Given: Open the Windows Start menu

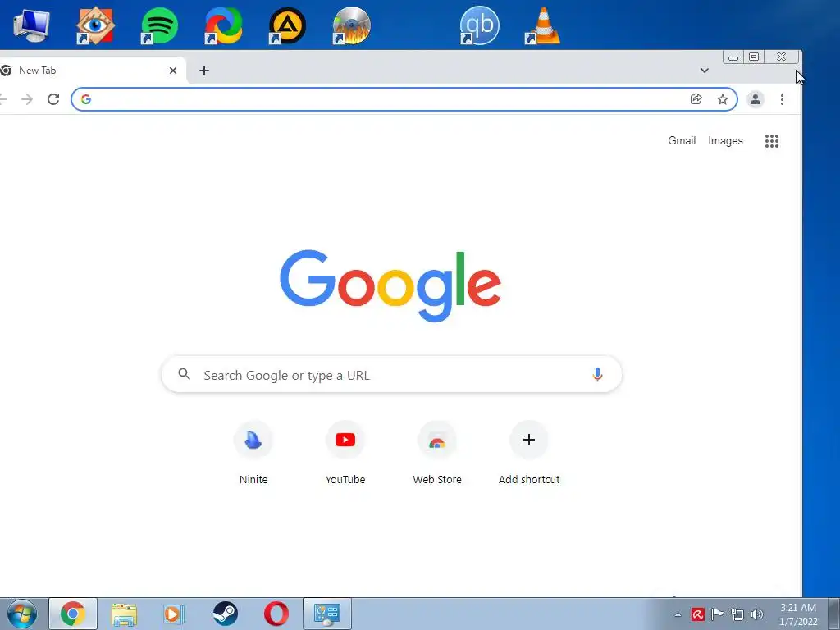Looking at the screenshot, I should pyautogui.click(x=22, y=614).
